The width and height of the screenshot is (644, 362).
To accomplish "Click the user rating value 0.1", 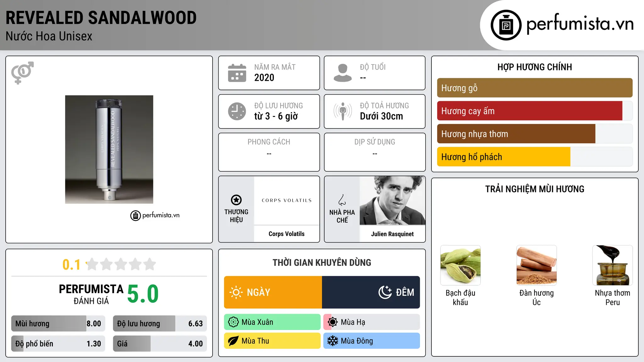I will (71, 265).
